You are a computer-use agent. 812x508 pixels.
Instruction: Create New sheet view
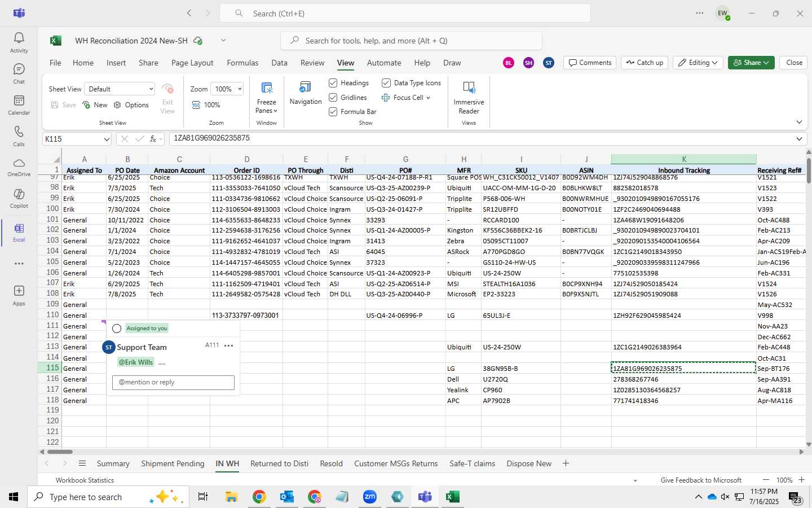(95, 105)
